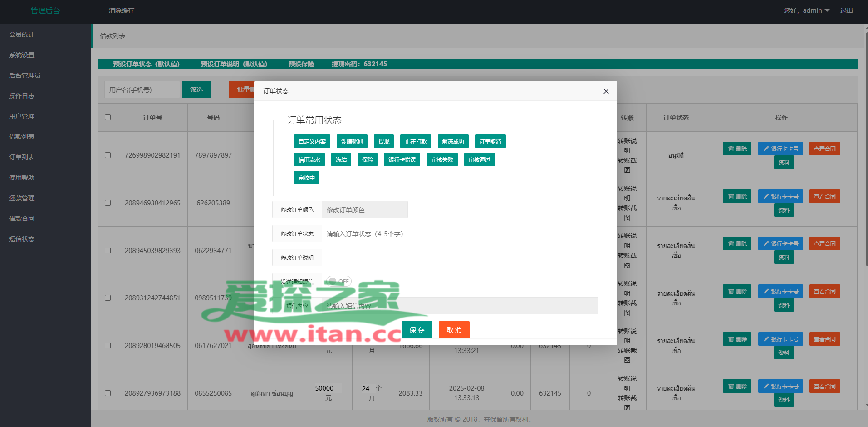Pick the 订单取消 status tag
The height and width of the screenshot is (427, 868).
click(x=490, y=141)
